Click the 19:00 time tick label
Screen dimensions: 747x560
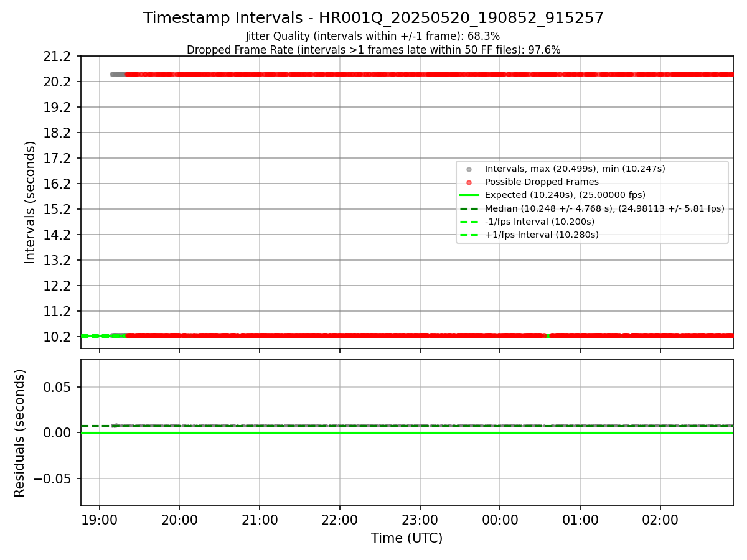pos(100,519)
